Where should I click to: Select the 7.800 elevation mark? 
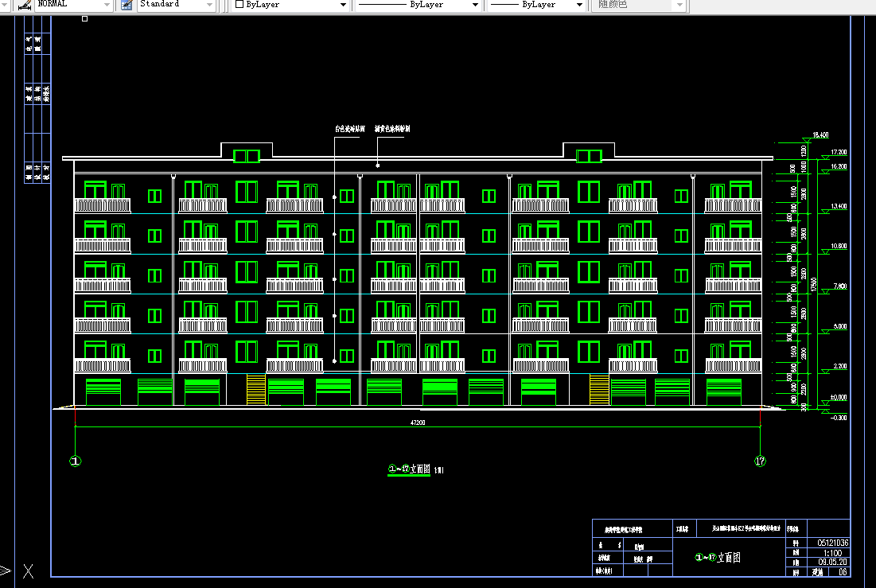point(839,286)
